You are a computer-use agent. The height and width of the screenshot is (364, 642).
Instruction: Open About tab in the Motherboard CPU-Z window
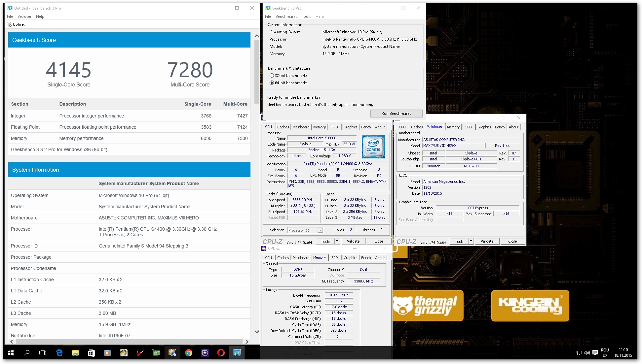[513, 127]
